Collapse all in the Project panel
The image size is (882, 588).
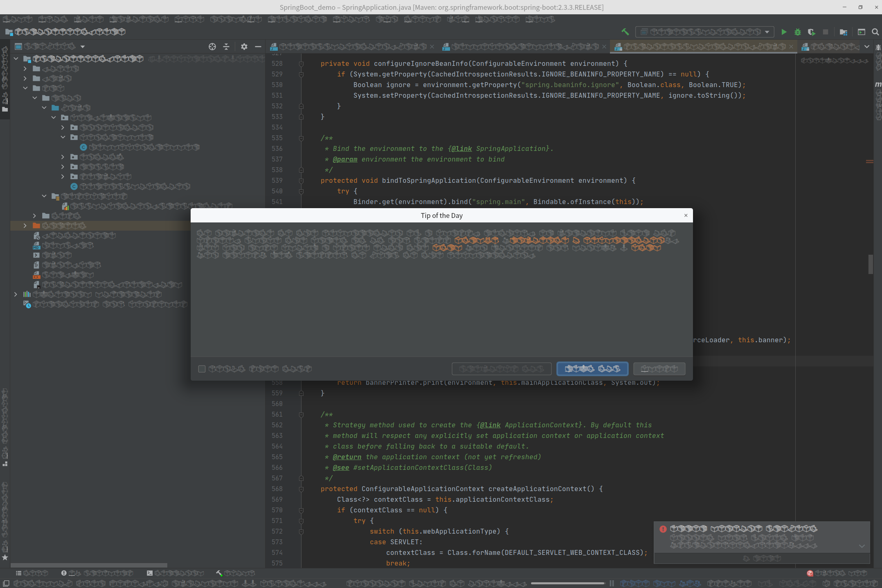click(x=226, y=47)
